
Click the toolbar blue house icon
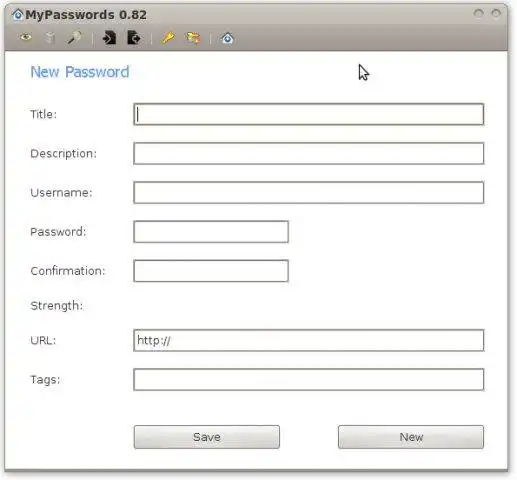[x=227, y=38]
